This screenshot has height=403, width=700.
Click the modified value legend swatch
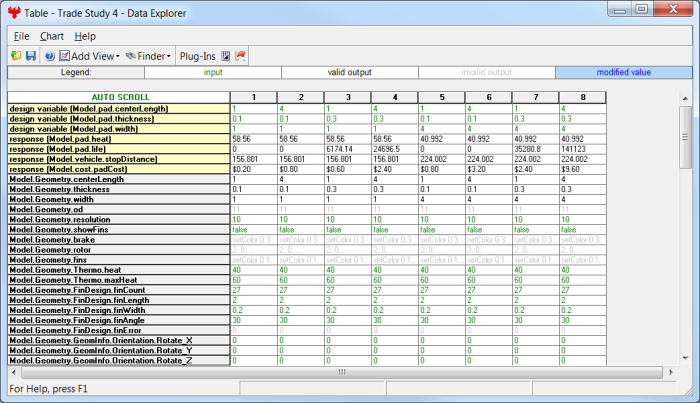(623, 73)
